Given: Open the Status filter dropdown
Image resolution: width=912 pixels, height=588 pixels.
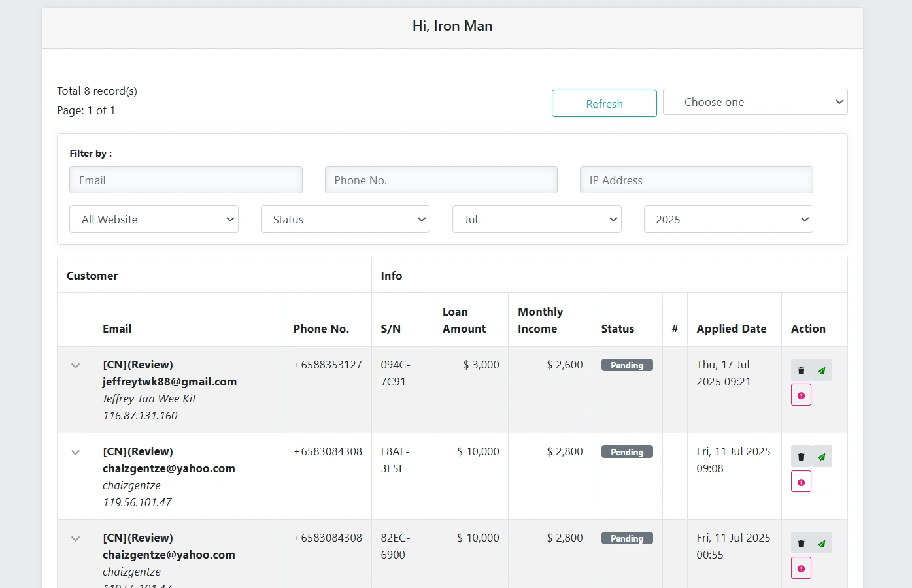Looking at the screenshot, I should tap(345, 220).
